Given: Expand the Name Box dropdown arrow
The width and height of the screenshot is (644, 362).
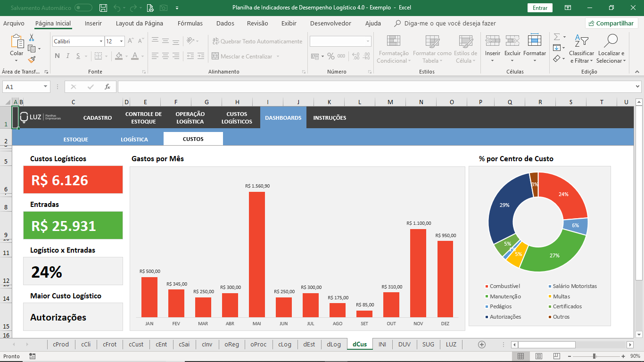Looking at the screenshot, I should pyautogui.click(x=46, y=87).
